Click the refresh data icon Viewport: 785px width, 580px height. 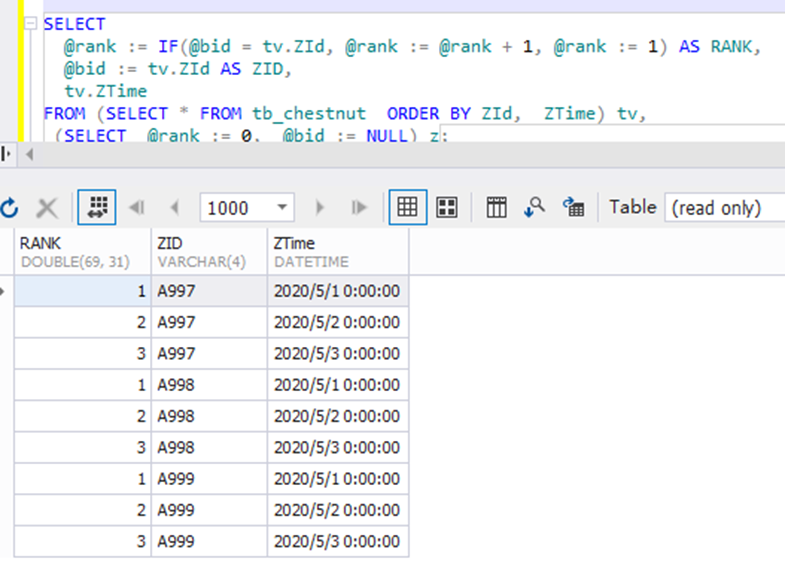9,208
